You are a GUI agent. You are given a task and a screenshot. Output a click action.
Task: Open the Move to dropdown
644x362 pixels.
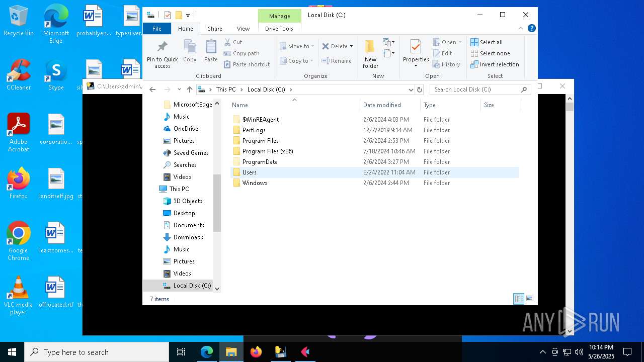tap(297, 46)
